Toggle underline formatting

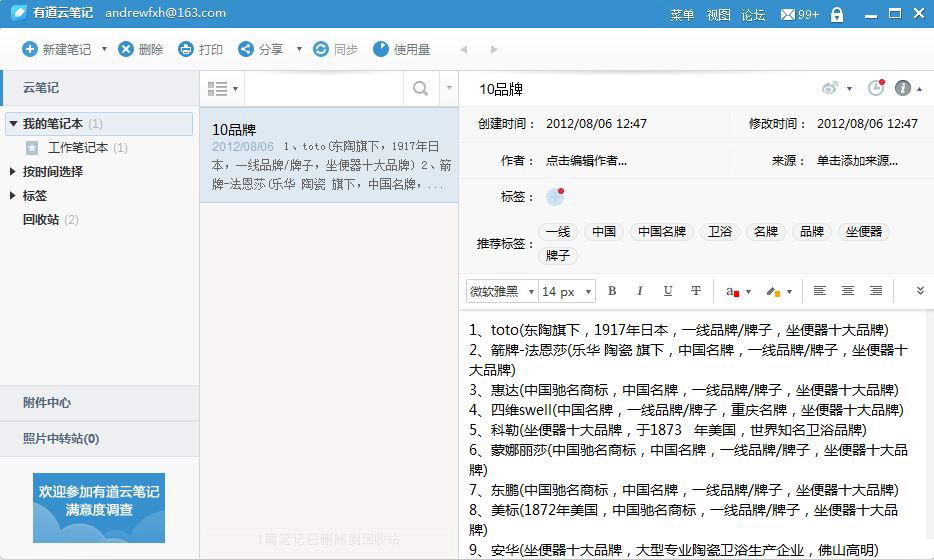(x=668, y=291)
